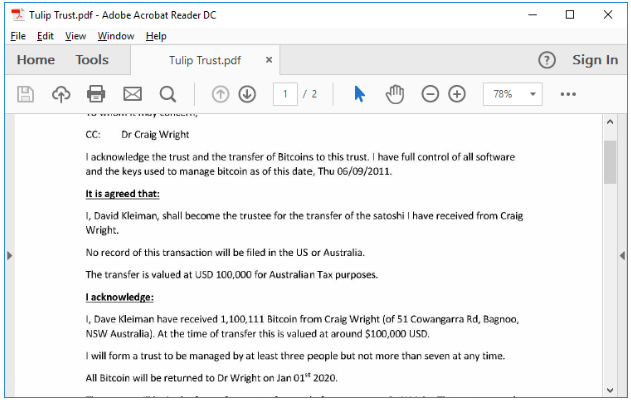The image size is (631, 402).
Task: Close the Acrobat Reader window
Action: pos(608,15)
